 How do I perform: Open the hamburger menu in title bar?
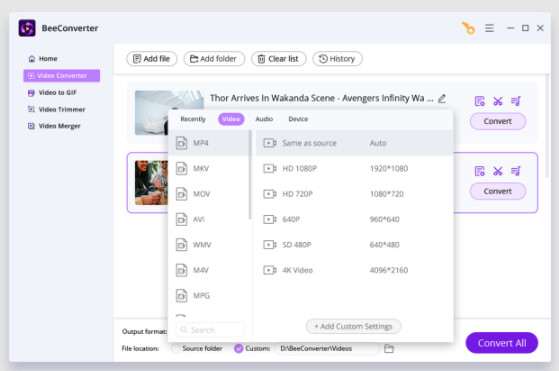coord(489,28)
